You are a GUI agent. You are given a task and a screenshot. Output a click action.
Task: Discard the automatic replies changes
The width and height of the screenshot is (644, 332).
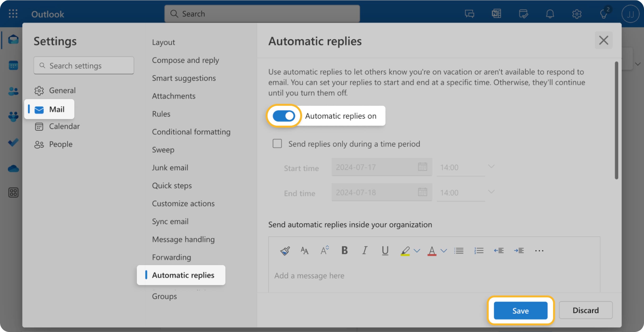586,310
